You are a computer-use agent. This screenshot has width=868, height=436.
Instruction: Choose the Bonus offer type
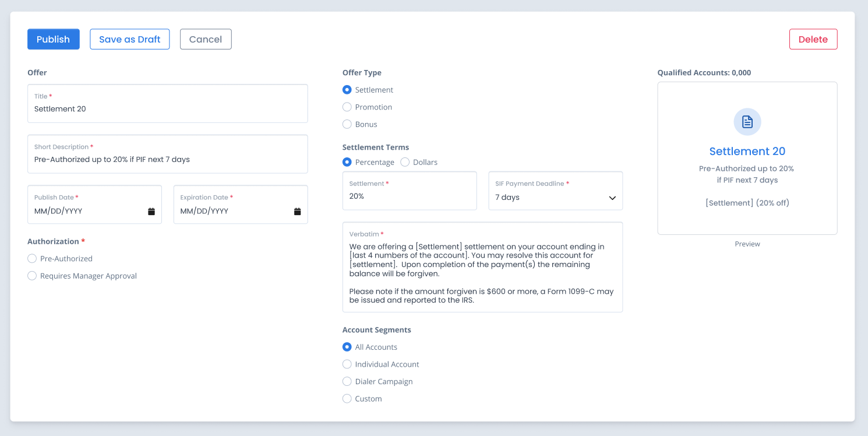coord(347,125)
